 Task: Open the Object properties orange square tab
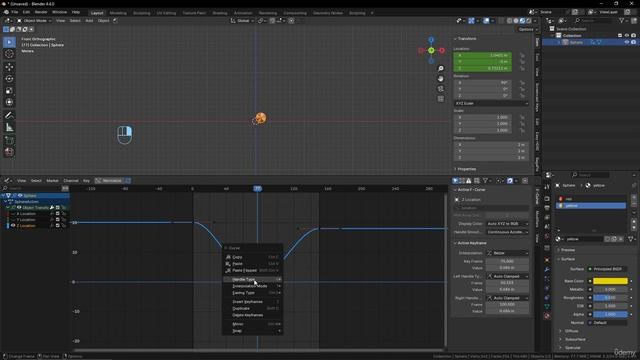[x=547, y=260]
